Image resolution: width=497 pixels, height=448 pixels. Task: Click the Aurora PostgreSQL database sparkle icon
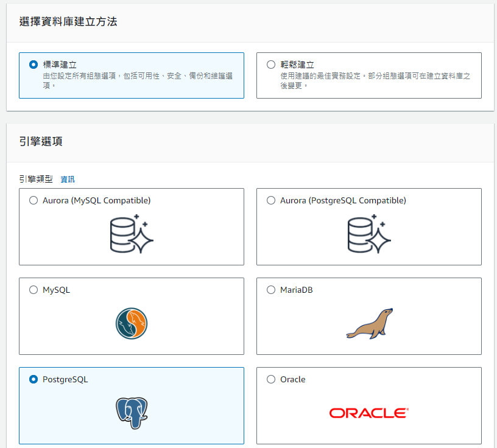point(369,234)
